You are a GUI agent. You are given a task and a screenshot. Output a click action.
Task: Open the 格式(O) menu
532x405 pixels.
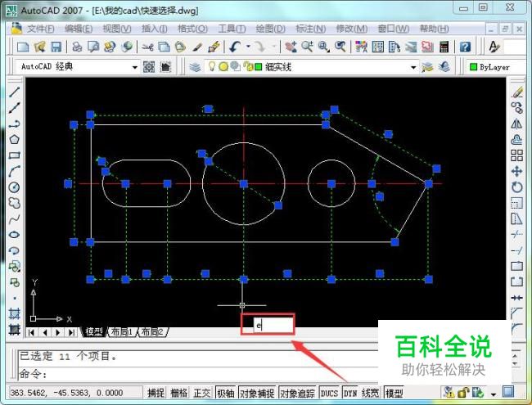(x=192, y=29)
